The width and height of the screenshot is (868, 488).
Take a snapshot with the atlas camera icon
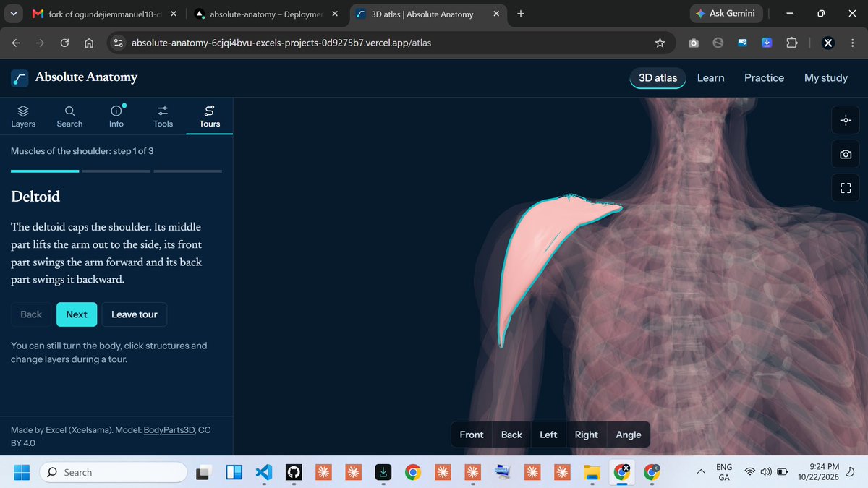coord(846,154)
